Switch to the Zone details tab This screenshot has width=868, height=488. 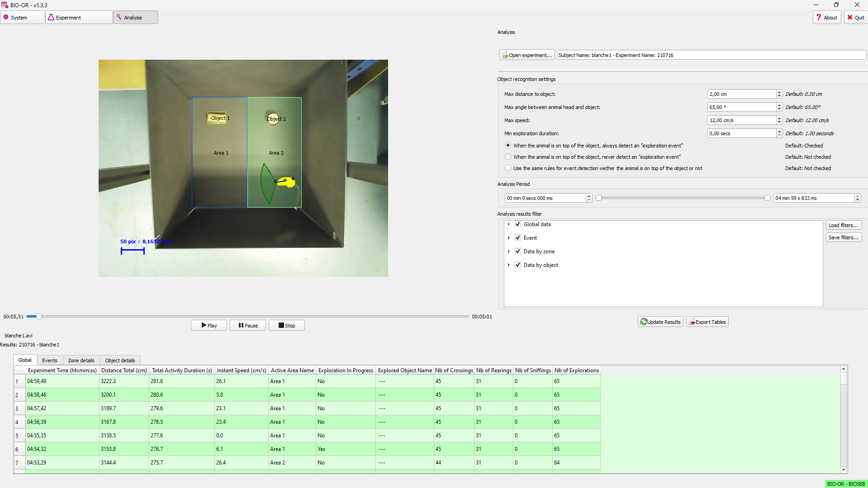pos(81,360)
